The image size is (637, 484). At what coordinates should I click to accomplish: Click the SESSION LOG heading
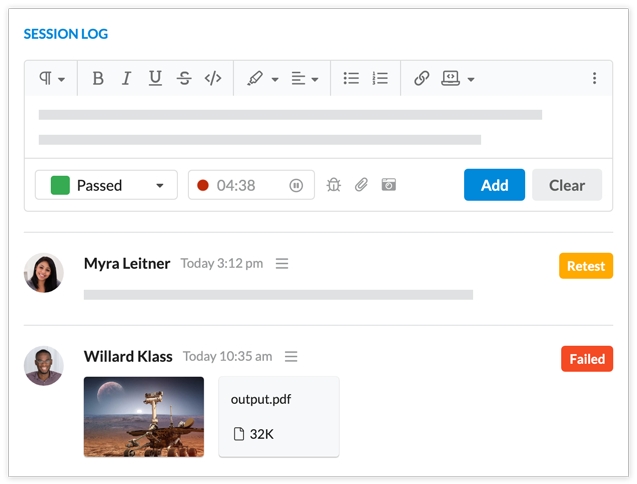[66, 34]
